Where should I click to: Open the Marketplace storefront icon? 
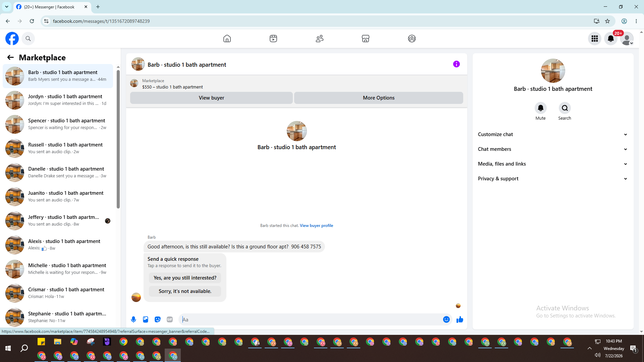click(366, 39)
